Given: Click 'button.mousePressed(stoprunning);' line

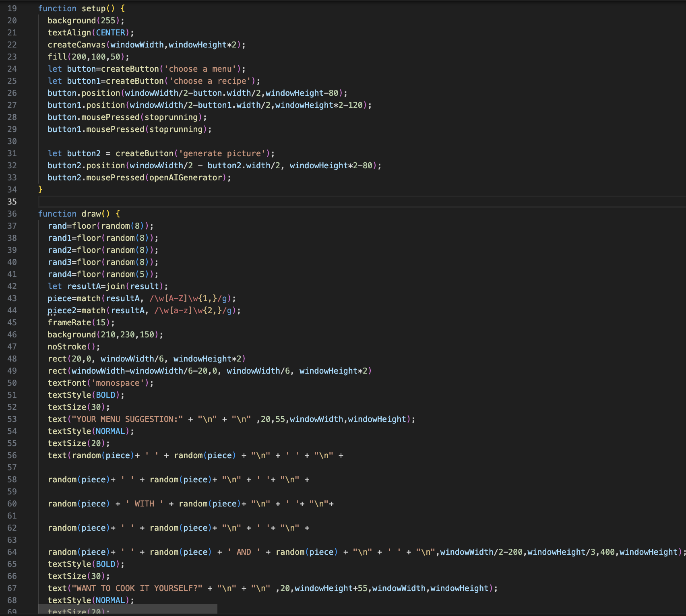Looking at the screenshot, I should pos(127,117).
